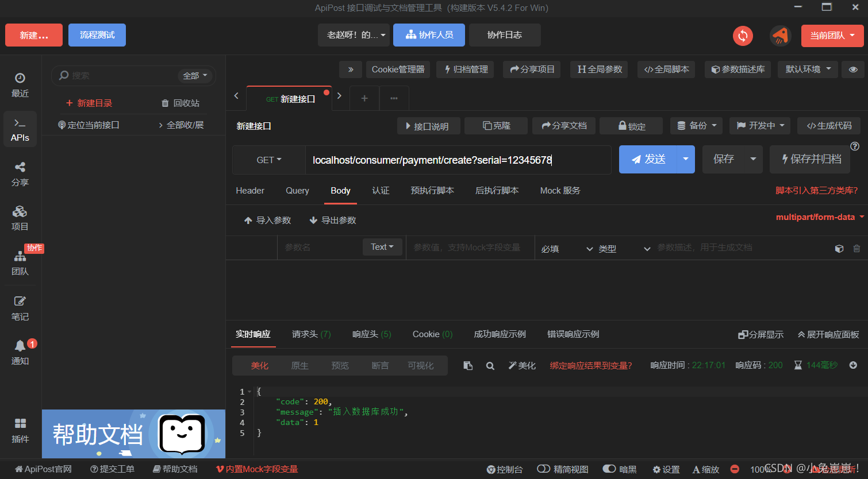868x479 pixels.
Task: Click 美化 beautify wand button
Action: pos(522,365)
